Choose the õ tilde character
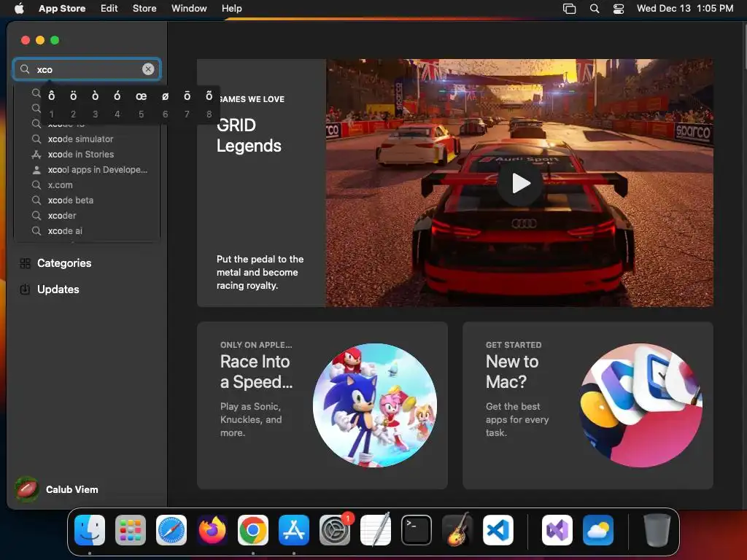747x560 pixels. pyautogui.click(x=209, y=96)
